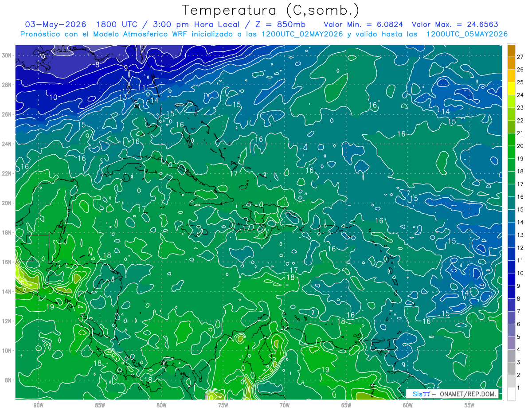Click the 90W longitude axis label
Image resolution: width=532 pixels, height=411 pixels.
coord(38,405)
